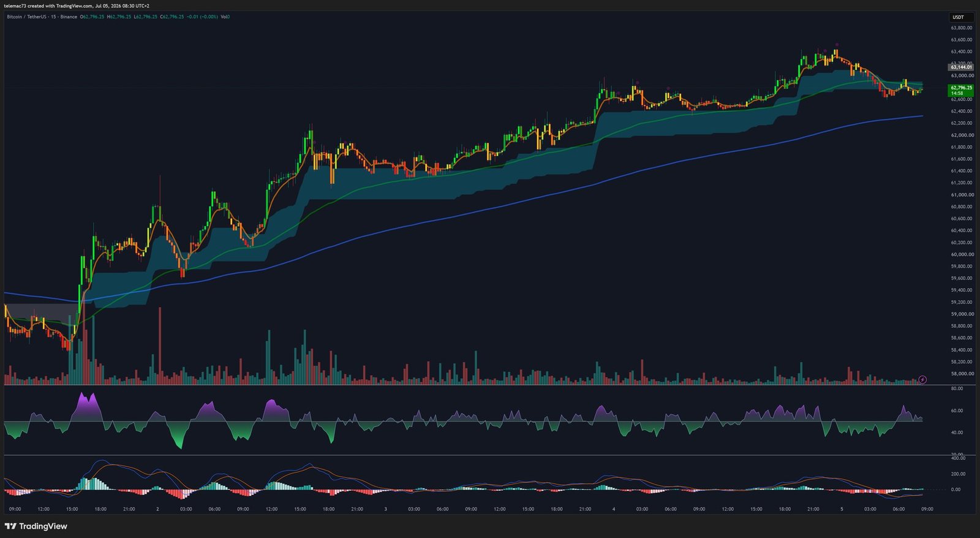Click the price change -0.01 (-0.00%)
This screenshot has height=538, width=980.
coord(202,17)
